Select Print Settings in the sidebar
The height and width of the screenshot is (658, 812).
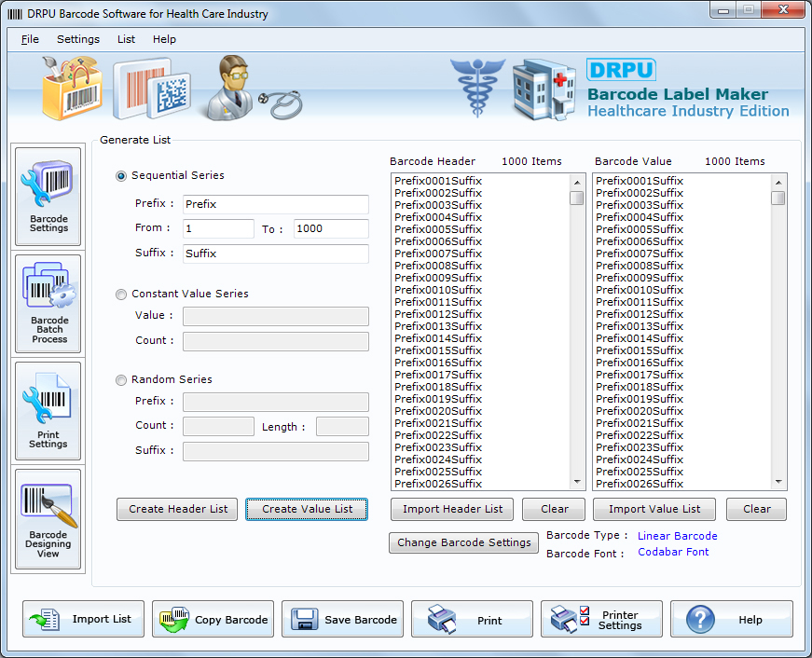tap(48, 410)
